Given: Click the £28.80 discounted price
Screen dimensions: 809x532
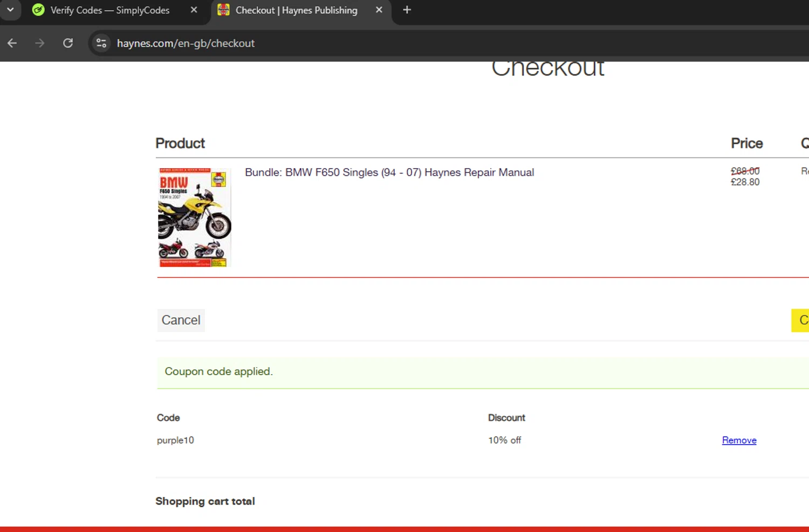Looking at the screenshot, I should tap(745, 182).
